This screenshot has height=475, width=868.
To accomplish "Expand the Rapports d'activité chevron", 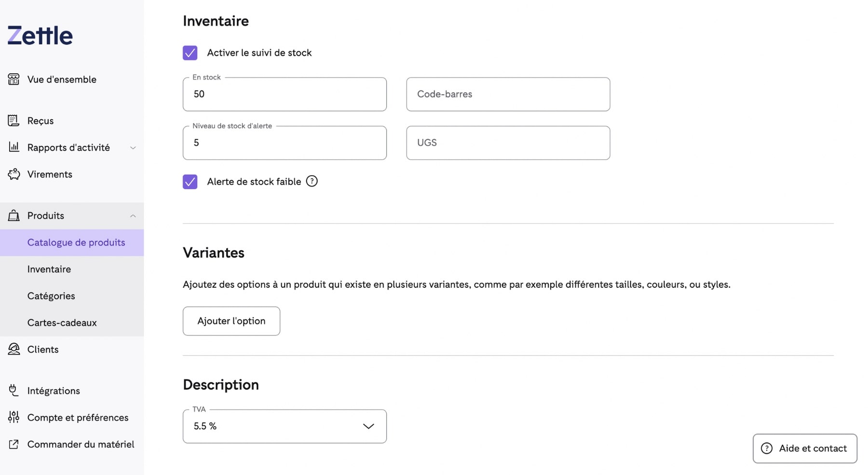I will [x=133, y=148].
